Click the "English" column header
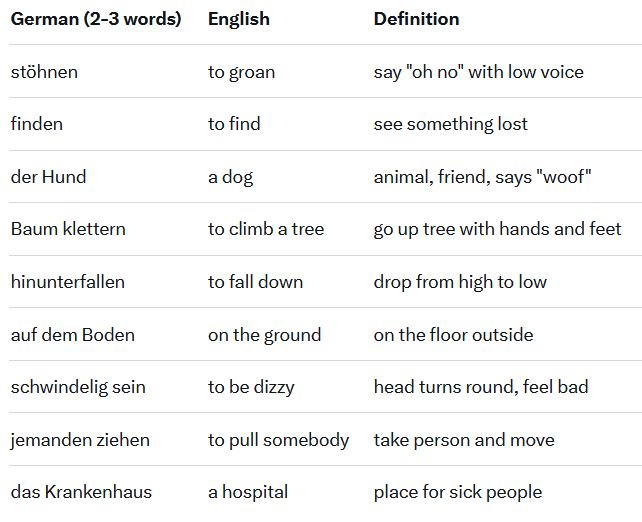The height and width of the screenshot is (522, 642). click(x=241, y=19)
